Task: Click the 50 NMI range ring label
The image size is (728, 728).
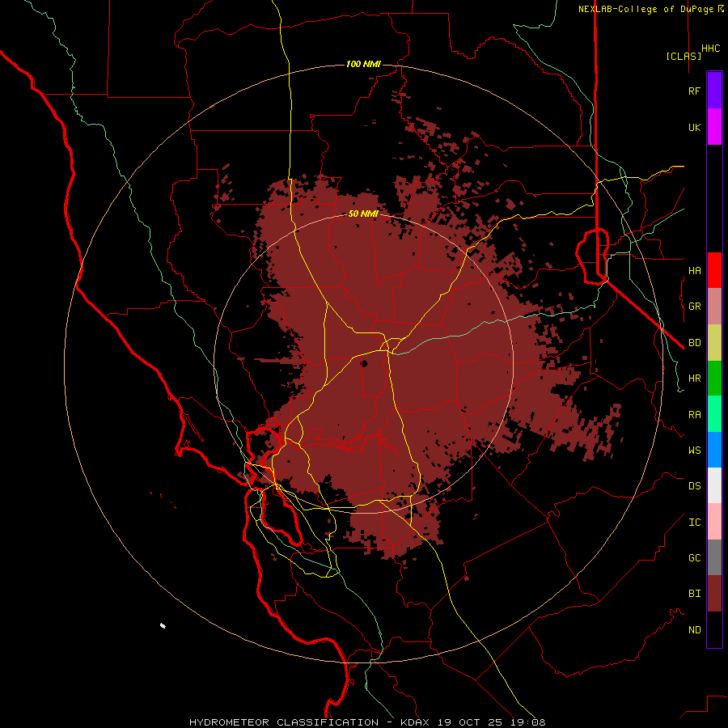Action: (363, 214)
